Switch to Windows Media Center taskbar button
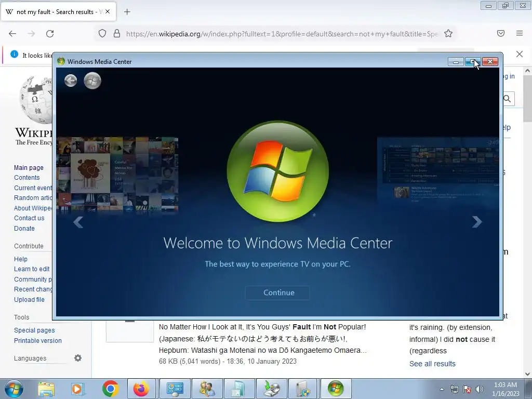Viewport: 532px width, 399px height. pyautogui.click(x=336, y=389)
